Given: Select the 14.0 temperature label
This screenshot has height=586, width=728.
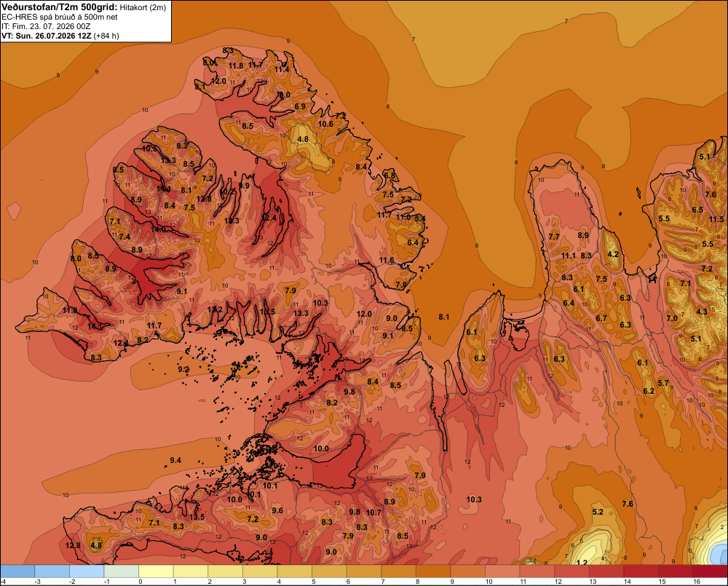Looking at the screenshot, I should tap(158, 229).
